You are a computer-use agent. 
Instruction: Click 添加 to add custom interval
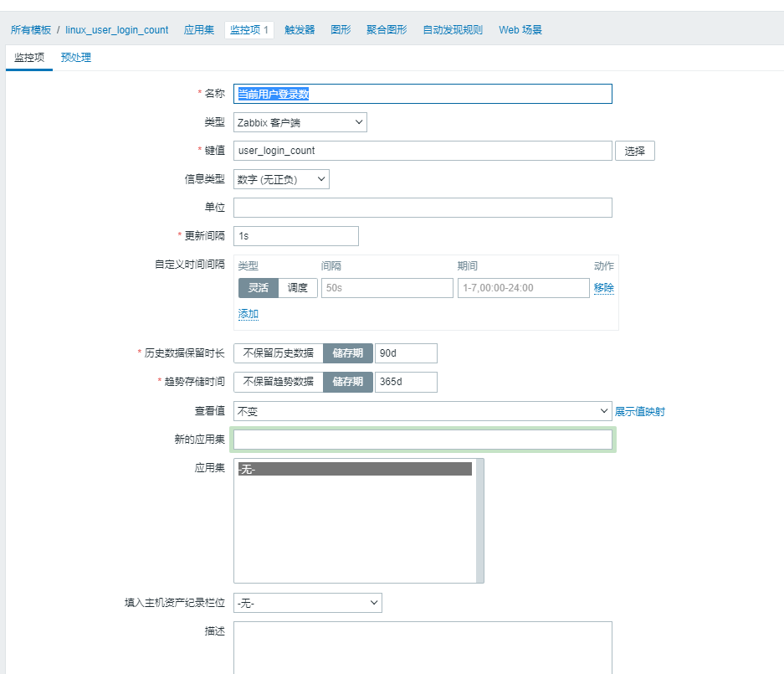[249, 314]
